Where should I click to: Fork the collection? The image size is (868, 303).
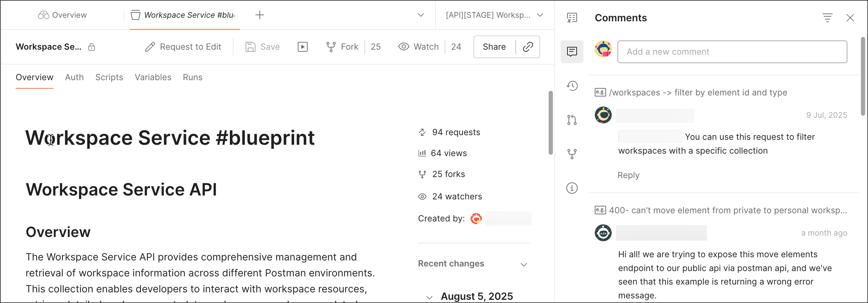(342, 47)
